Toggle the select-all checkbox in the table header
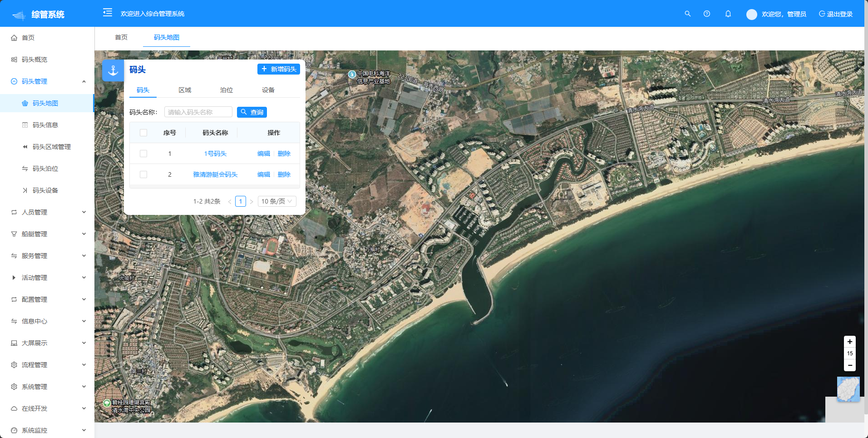868x438 pixels. click(x=143, y=133)
